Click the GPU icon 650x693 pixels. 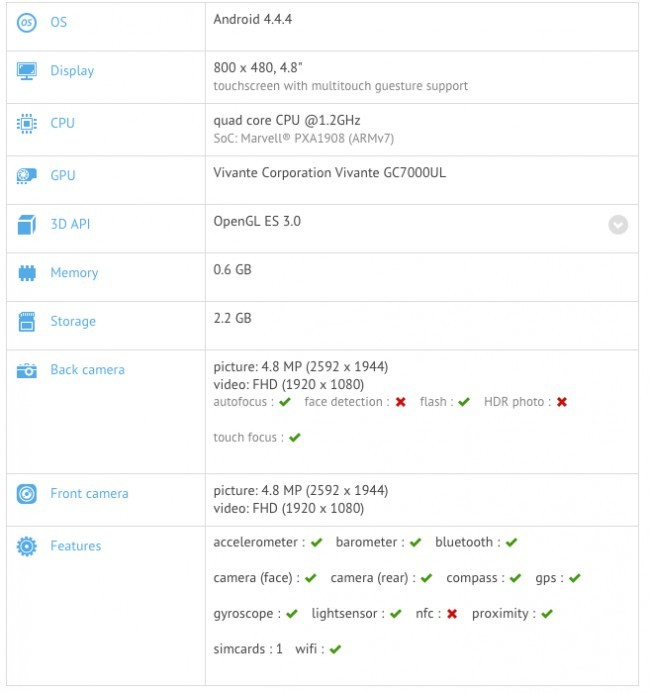(x=27, y=176)
